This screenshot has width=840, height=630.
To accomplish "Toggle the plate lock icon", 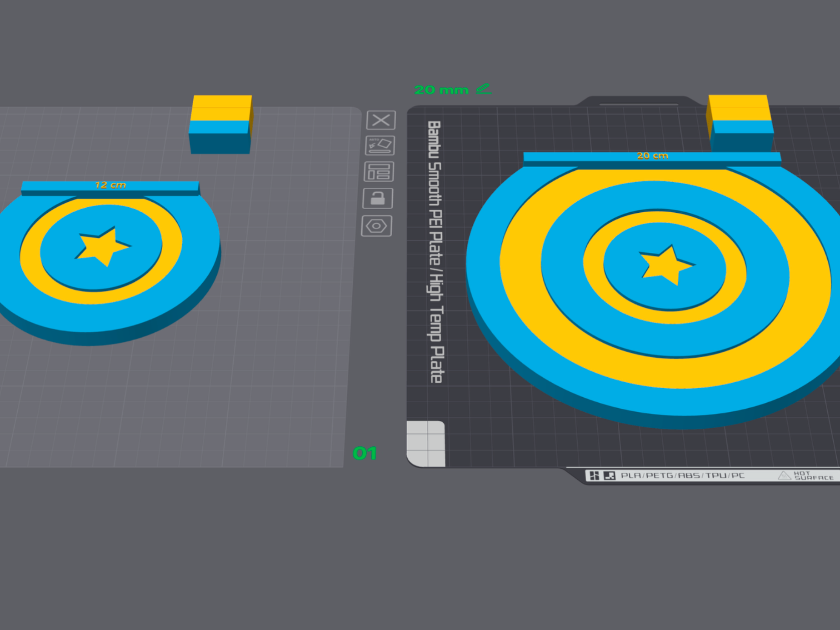I will 378,198.
